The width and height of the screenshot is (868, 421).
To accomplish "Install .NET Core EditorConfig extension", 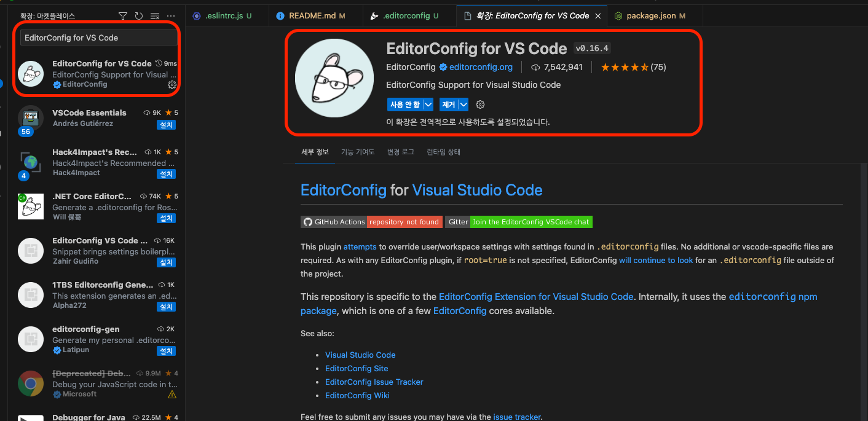I will pyautogui.click(x=166, y=218).
